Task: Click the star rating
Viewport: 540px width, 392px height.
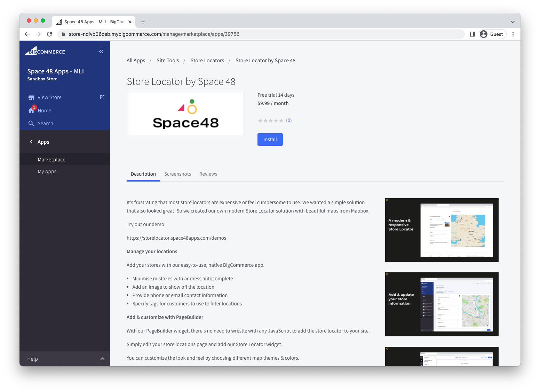Action: pos(270,121)
